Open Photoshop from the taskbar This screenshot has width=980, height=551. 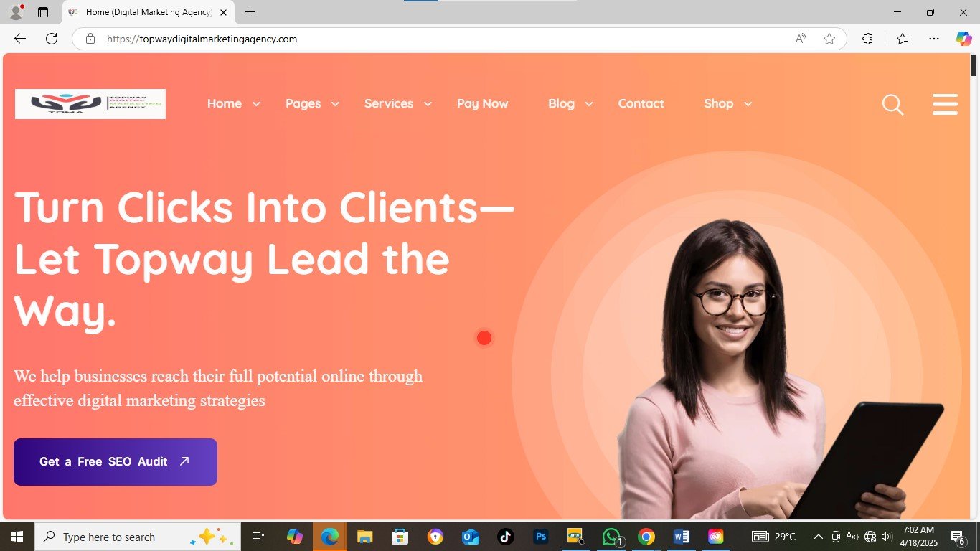541,537
